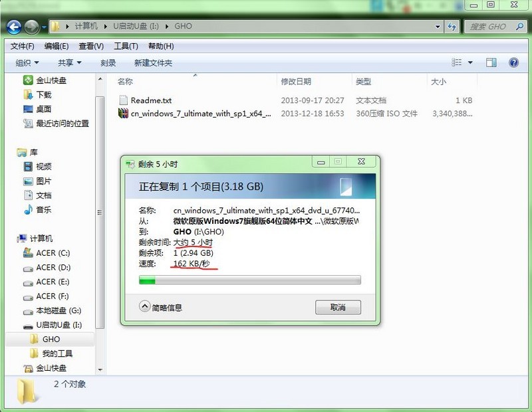Open 最近访问的位置 in the sidebar

[x=56, y=124]
